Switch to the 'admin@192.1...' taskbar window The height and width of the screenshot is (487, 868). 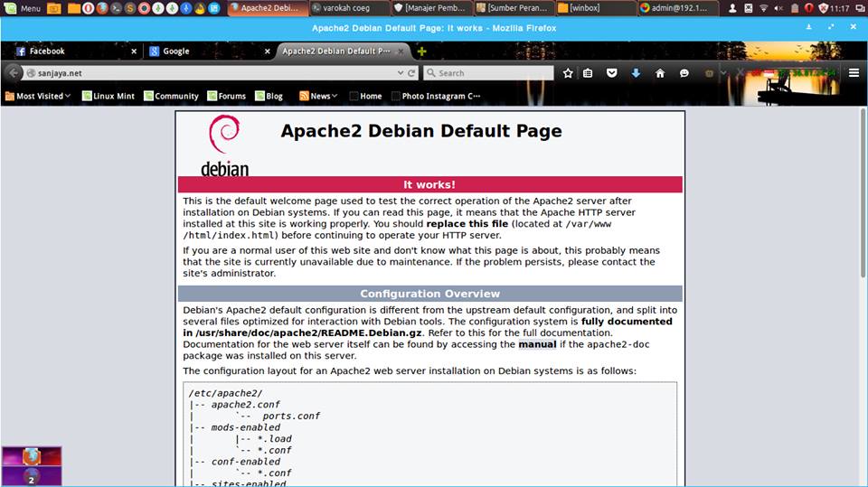click(679, 8)
